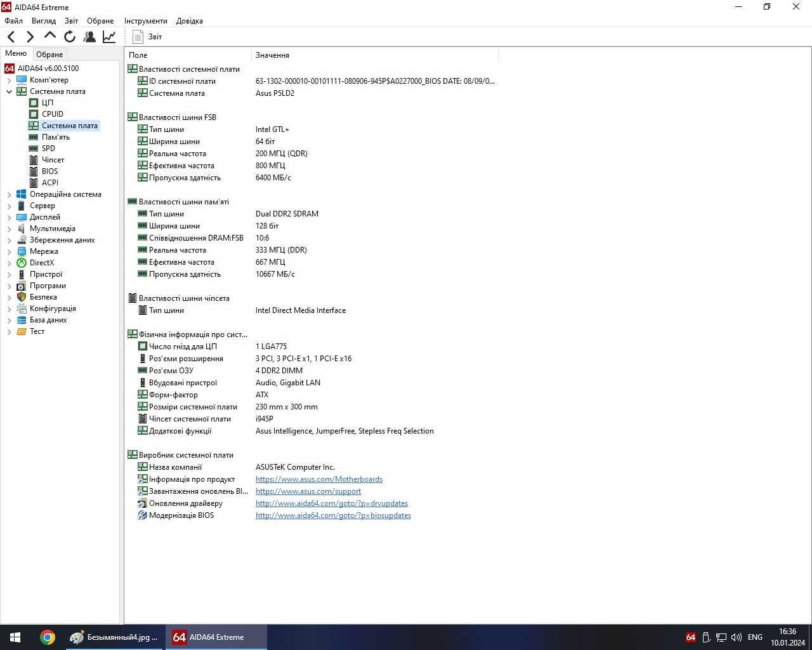812x650 pixels.
Task: Open the graph chart tool in the toolbar
Action: coord(109,37)
